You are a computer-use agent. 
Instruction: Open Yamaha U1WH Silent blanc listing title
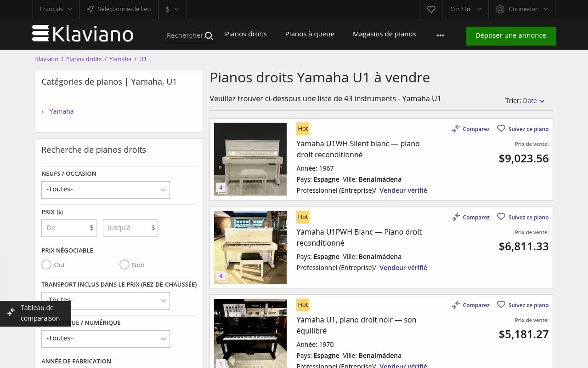(358, 149)
